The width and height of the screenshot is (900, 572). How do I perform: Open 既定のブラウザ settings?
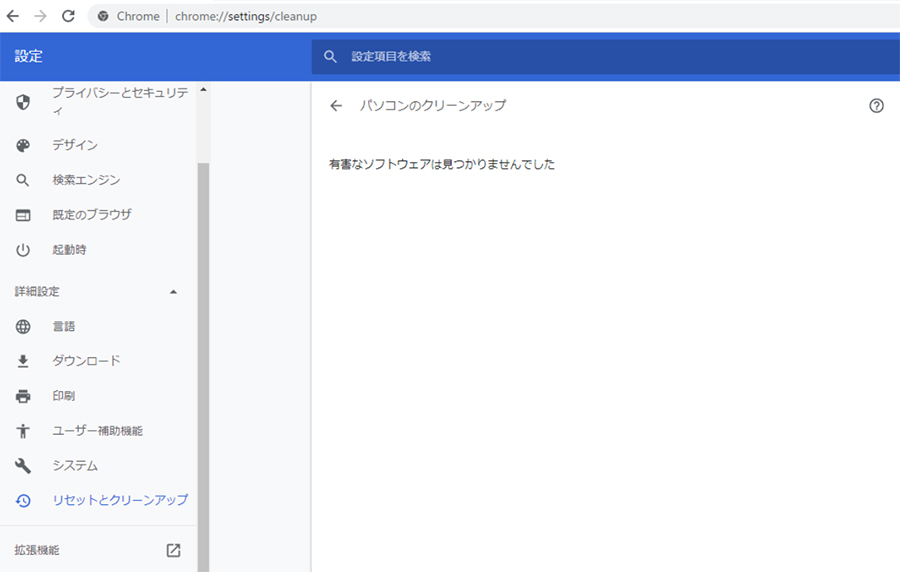pos(92,215)
